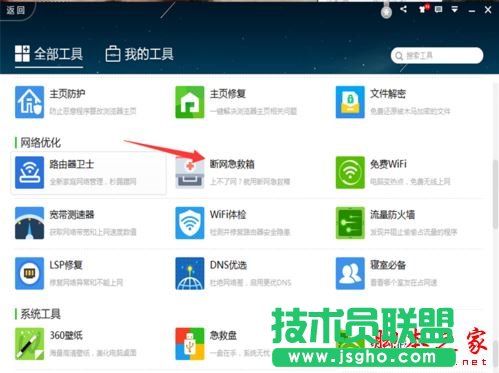Open the main menu dropdown arrow

pyautogui.click(x=455, y=9)
